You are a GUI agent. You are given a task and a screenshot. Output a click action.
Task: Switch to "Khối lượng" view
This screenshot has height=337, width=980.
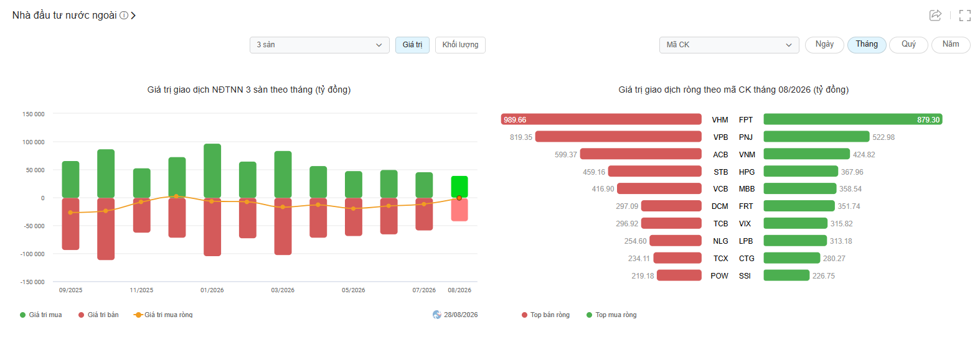[460, 45]
